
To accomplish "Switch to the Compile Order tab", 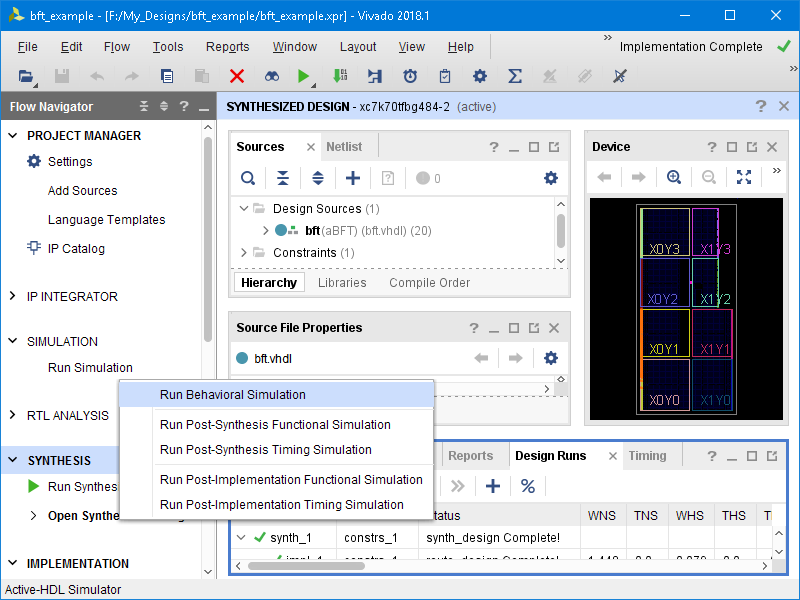I will pyautogui.click(x=430, y=283).
